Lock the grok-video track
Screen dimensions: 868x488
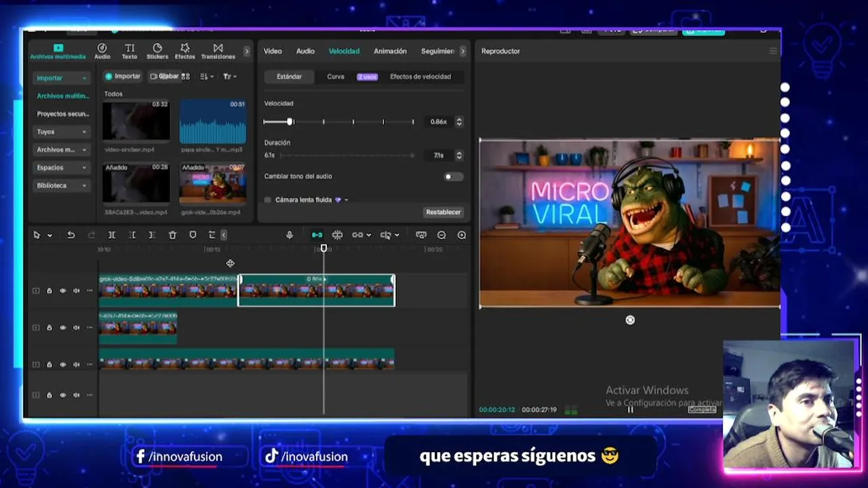click(49, 291)
